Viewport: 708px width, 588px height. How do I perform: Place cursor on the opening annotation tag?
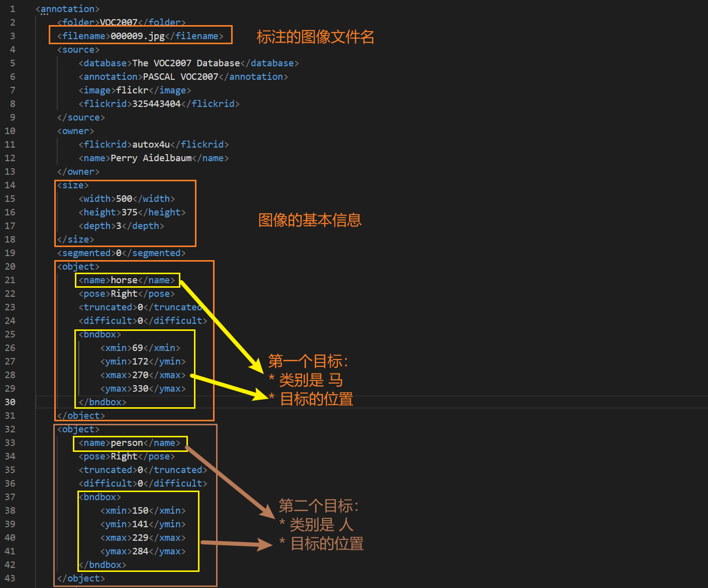pos(67,9)
